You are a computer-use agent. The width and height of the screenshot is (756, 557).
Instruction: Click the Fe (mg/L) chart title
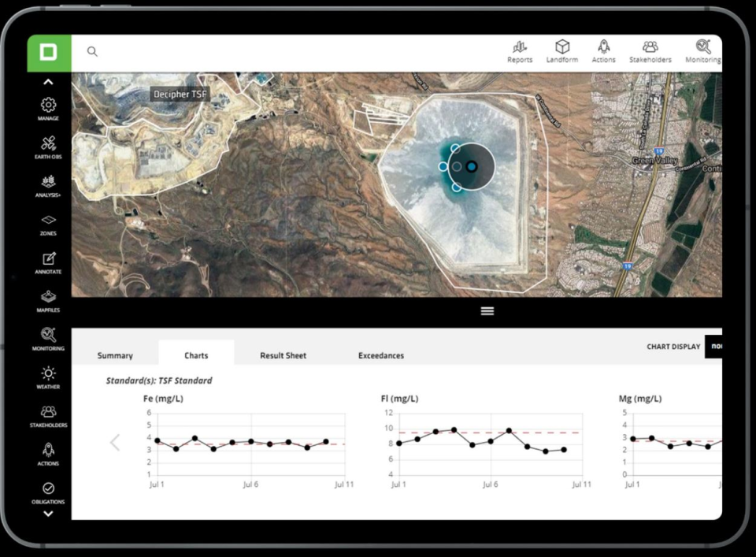[163, 399]
